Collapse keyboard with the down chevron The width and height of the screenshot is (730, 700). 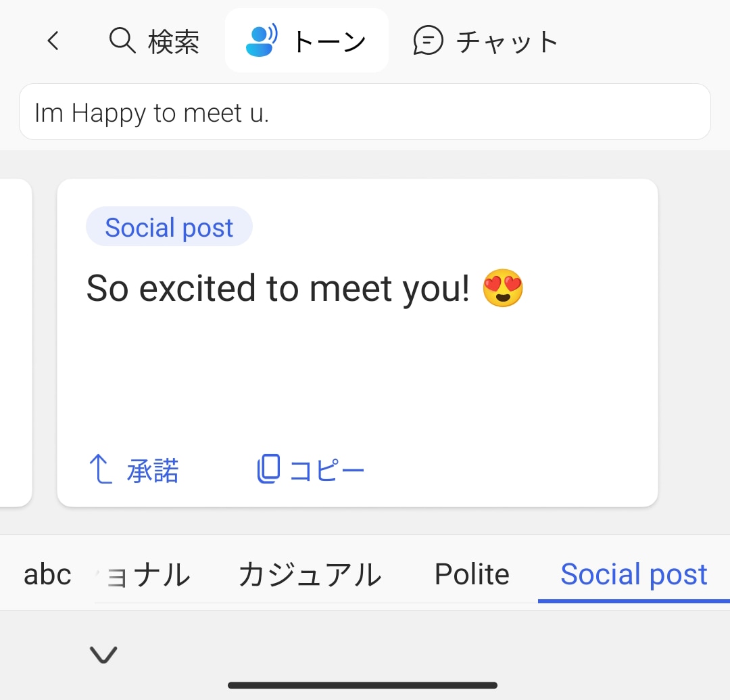coord(103,654)
